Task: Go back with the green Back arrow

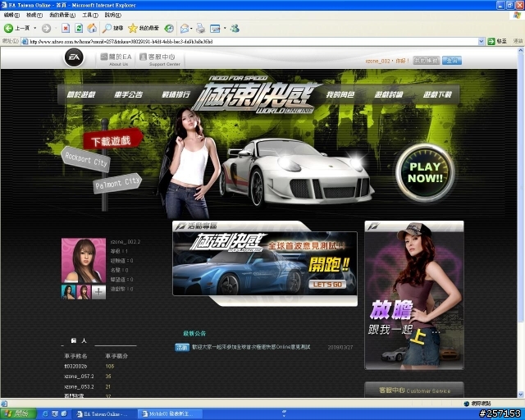Action: click(8, 29)
